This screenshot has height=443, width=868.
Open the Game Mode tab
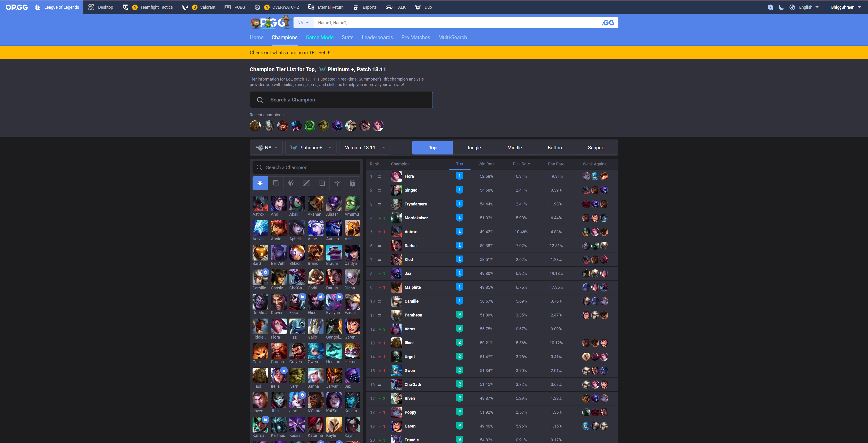(x=319, y=37)
